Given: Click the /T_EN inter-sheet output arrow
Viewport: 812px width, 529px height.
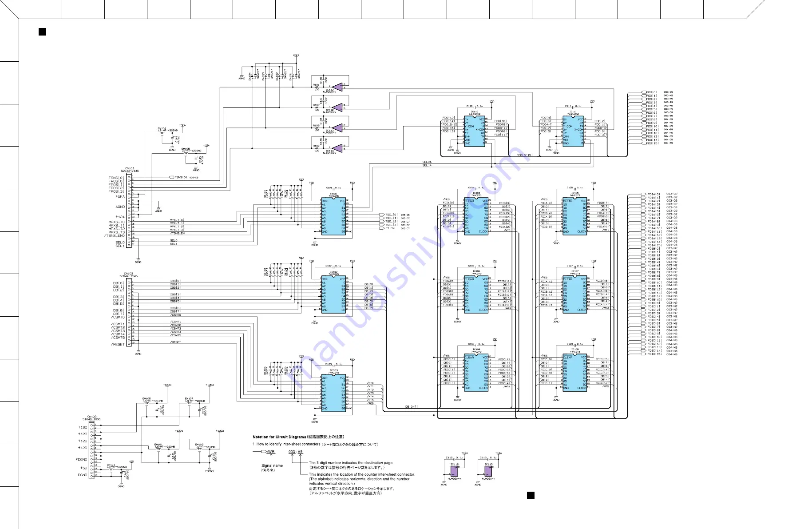Looking at the screenshot, I should pos(381,228).
